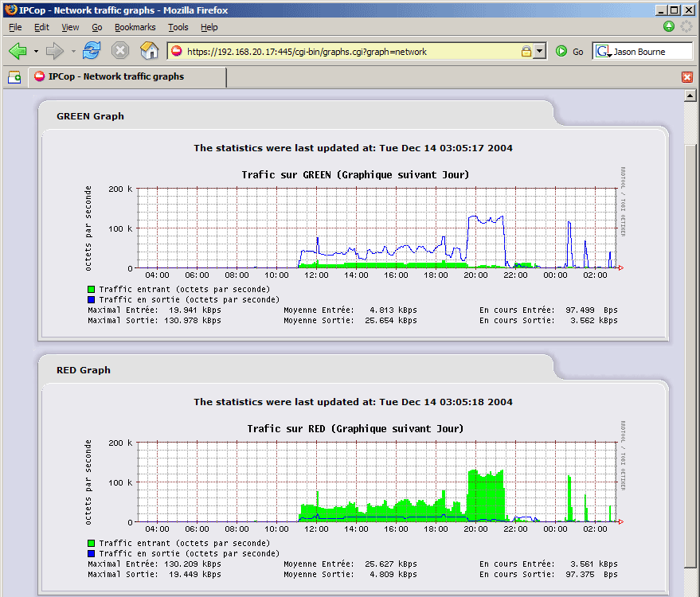Viewport: 700px width, 597px height.
Task: Expand the URL bar history dropdown
Action: (x=540, y=52)
